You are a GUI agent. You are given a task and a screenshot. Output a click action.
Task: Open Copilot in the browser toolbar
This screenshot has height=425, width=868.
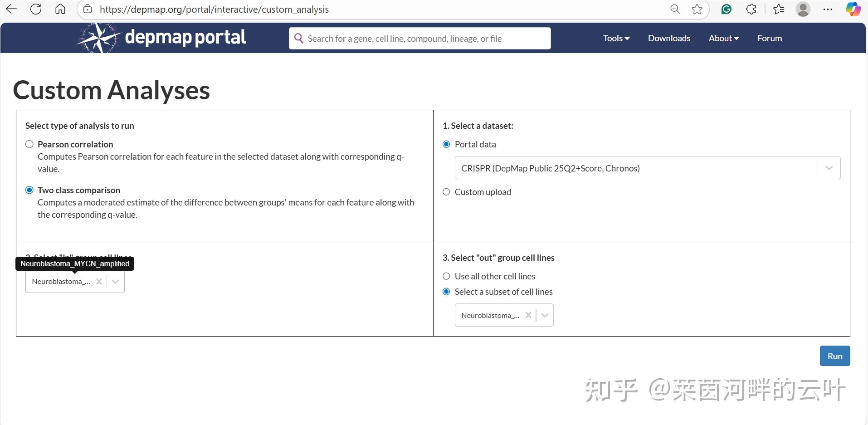[854, 9]
